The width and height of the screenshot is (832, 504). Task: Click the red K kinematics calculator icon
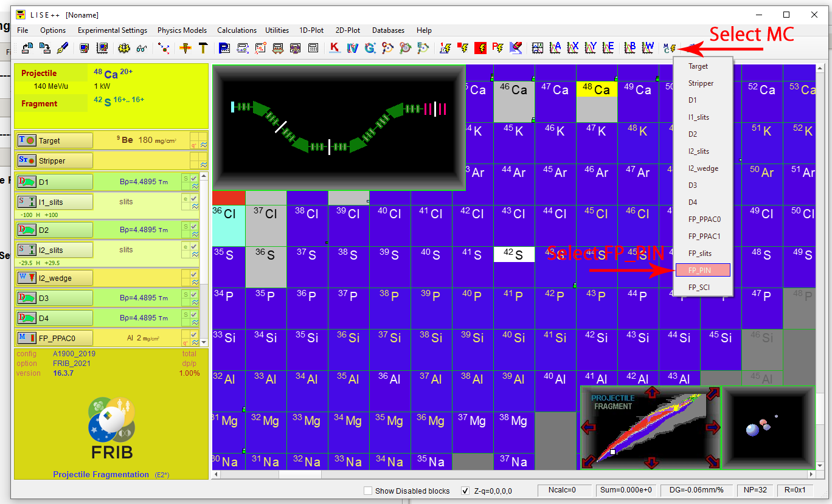(335, 48)
